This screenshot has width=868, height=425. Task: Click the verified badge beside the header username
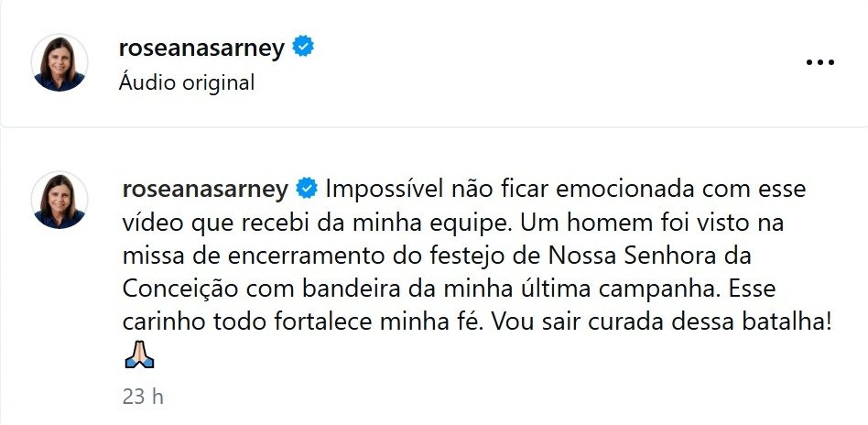pos(303,48)
